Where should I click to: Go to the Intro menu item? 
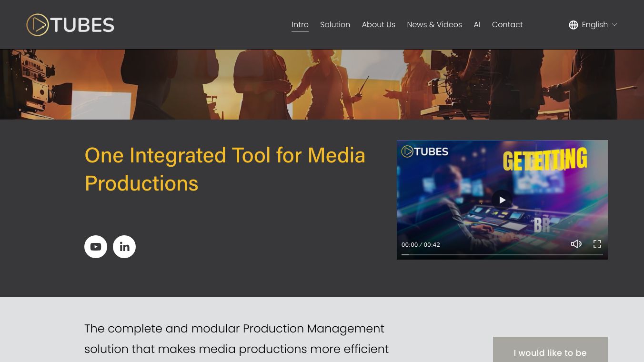[300, 25]
